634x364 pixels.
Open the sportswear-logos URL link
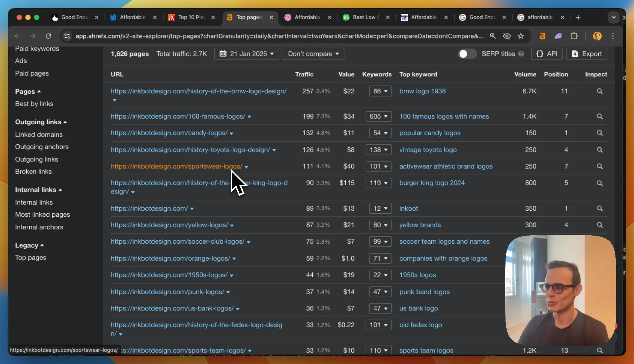tap(176, 166)
